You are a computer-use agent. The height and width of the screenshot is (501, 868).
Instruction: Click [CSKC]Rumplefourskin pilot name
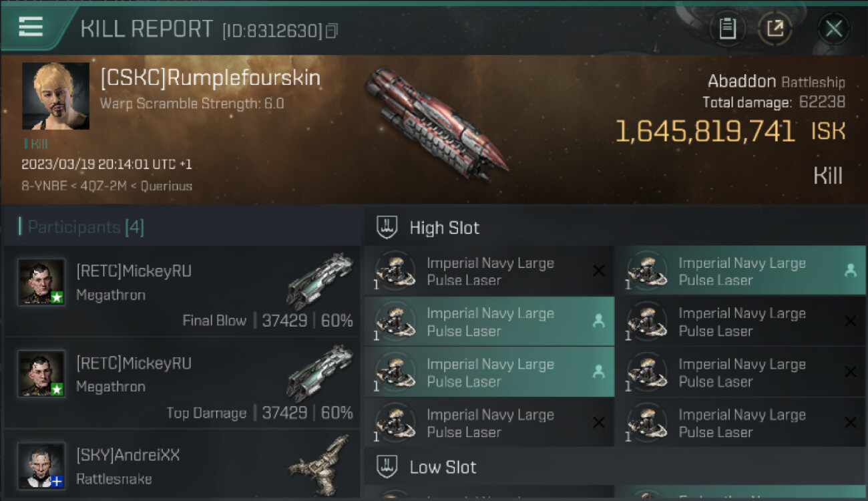pos(210,78)
